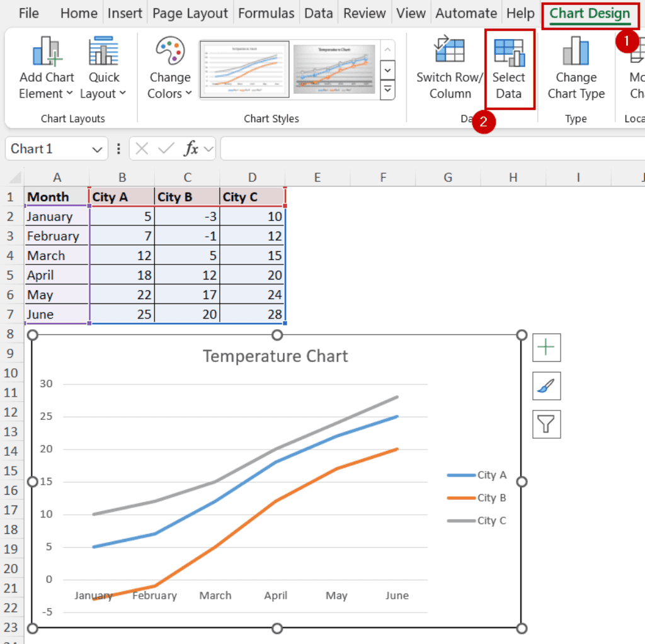Expand the Chart Styles gallery
The width and height of the screenshot is (645, 644).
[x=387, y=90]
